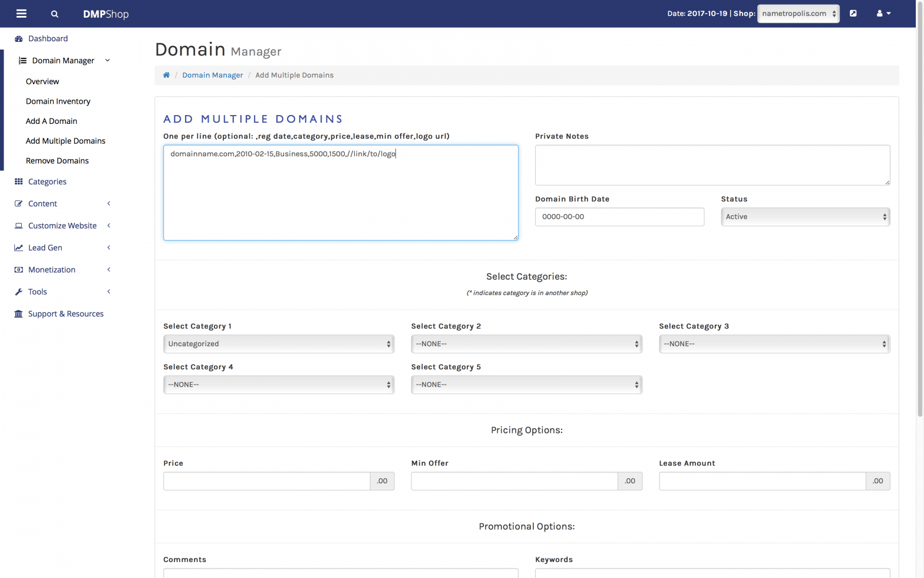Collapse the Domain Manager sidebar section
The height and width of the screenshot is (578, 924).
tap(64, 60)
